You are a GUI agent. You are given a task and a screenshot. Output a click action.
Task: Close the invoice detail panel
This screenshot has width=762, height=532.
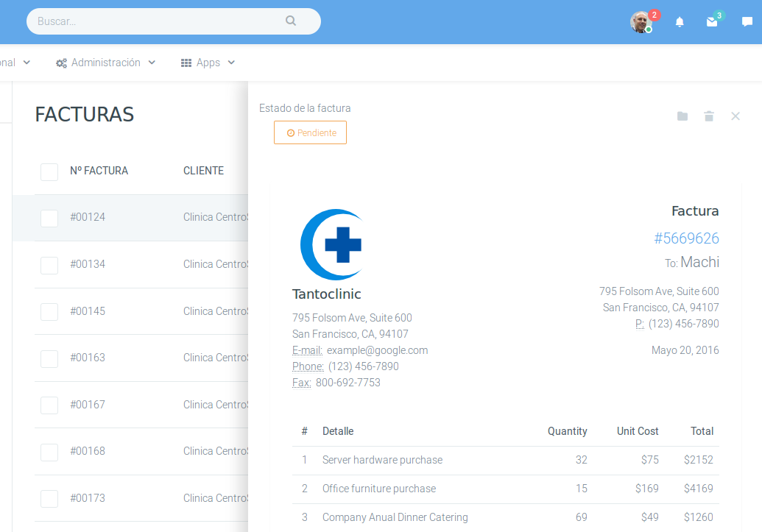coord(735,116)
